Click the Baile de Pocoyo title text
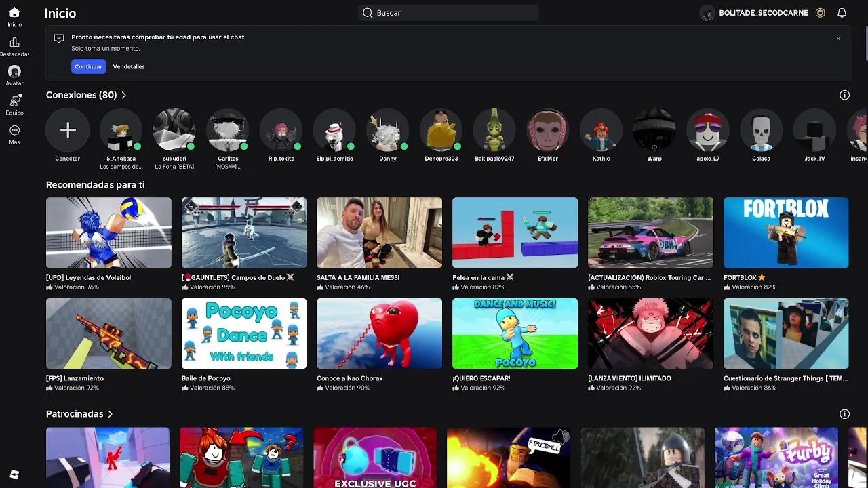This screenshot has height=488, width=868. coord(206,378)
